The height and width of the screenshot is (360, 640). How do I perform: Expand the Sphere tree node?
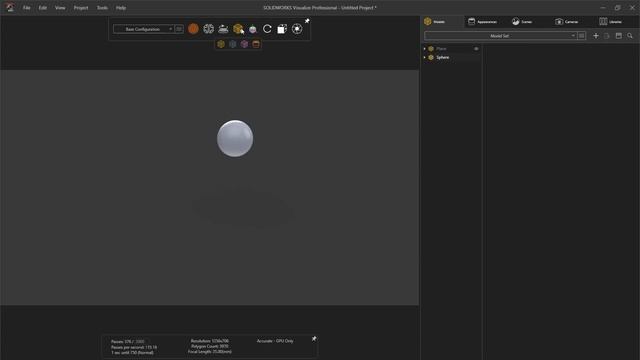coord(425,58)
